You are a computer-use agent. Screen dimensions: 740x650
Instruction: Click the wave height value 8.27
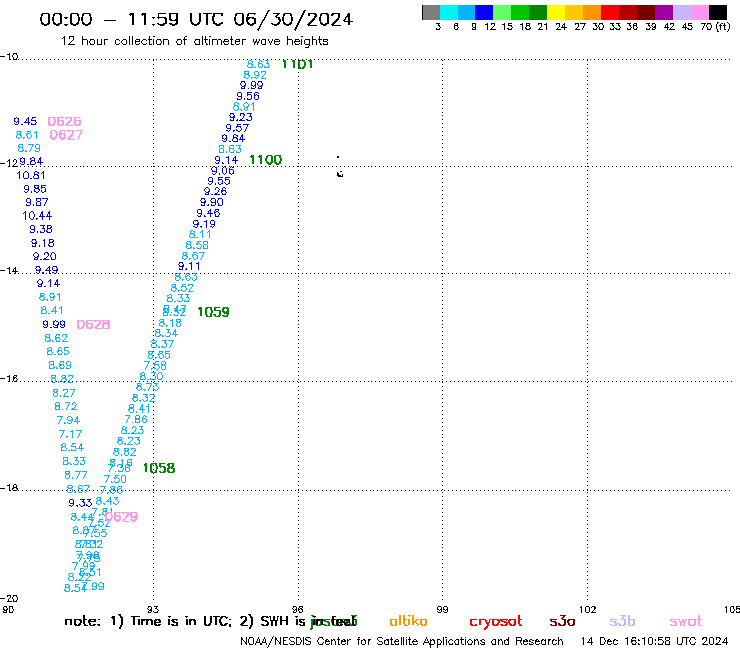(x=64, y=393)
